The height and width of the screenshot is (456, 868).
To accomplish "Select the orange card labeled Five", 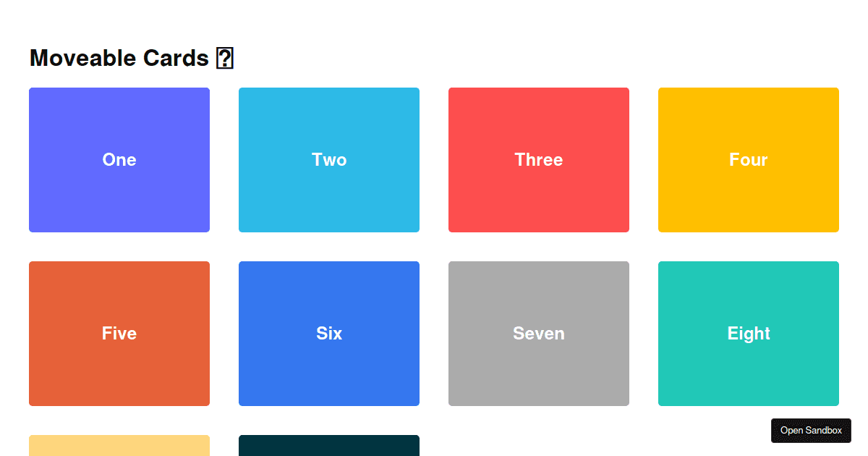I will click(119, 333).
